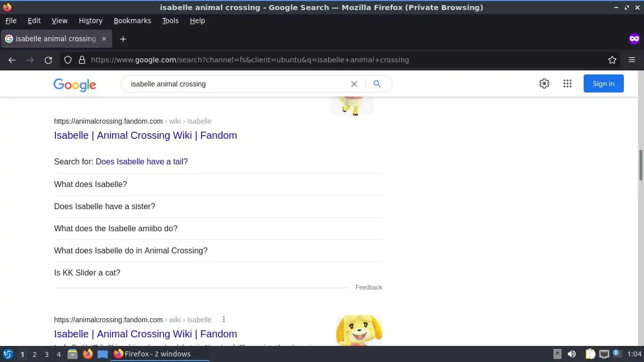Click into the Google search field
Image resolution: width=644 pixels, height=362 pixels.
(236, 84)
